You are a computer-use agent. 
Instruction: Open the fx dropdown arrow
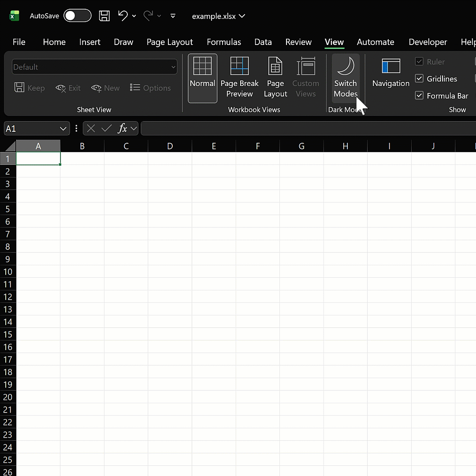134,129
